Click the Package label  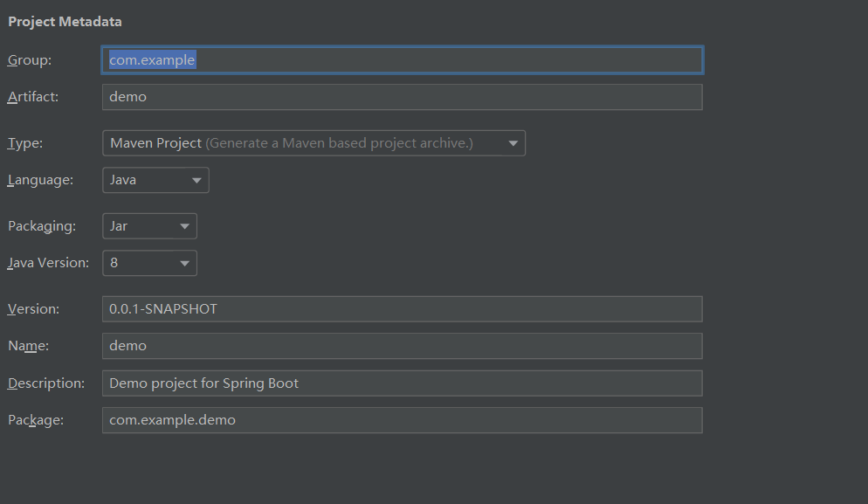pos(36,420)
